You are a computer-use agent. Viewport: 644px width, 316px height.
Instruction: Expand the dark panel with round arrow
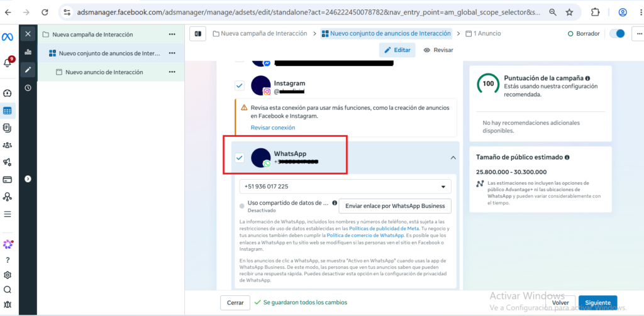point(28,179)
